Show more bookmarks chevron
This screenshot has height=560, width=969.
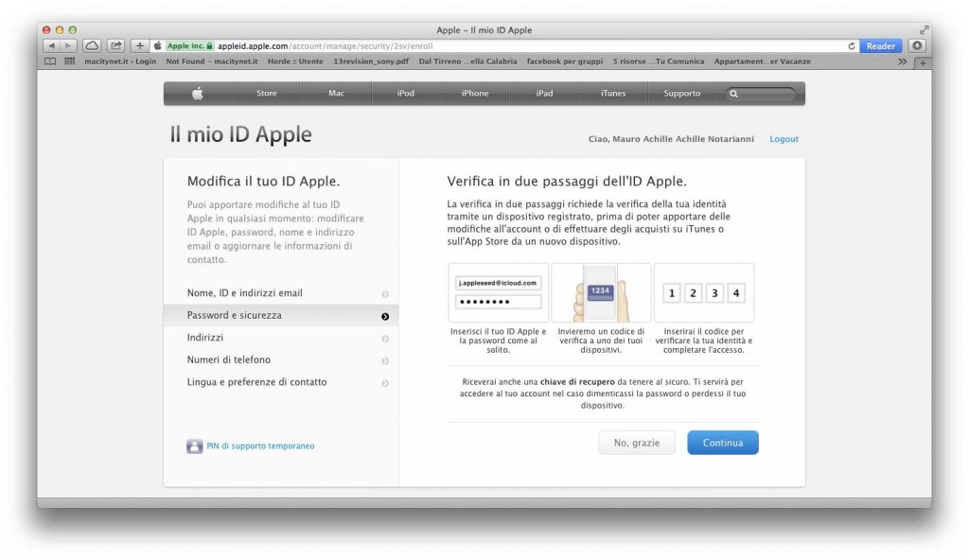(902, 61)
